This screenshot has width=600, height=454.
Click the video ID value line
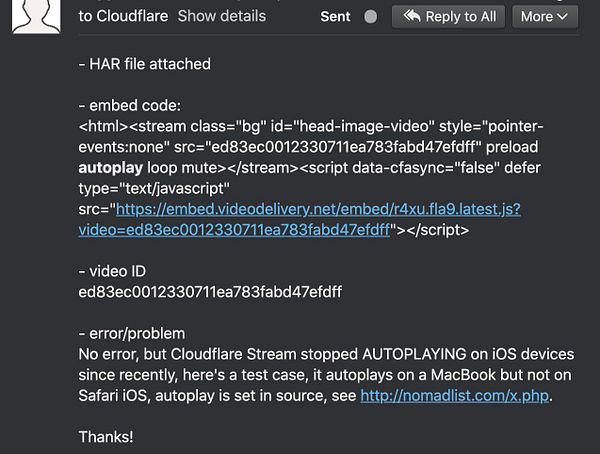coord(210,292)
